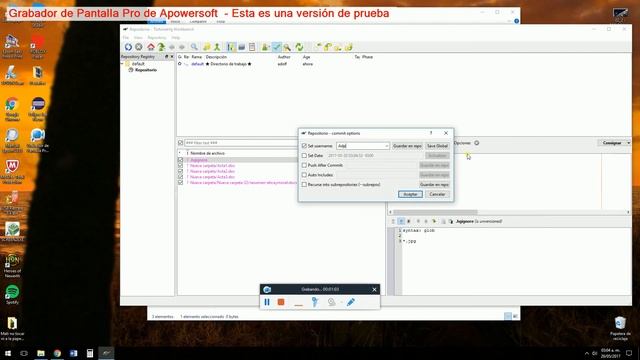Click the horizontal scrollbar under the message pane

[509, 212]
